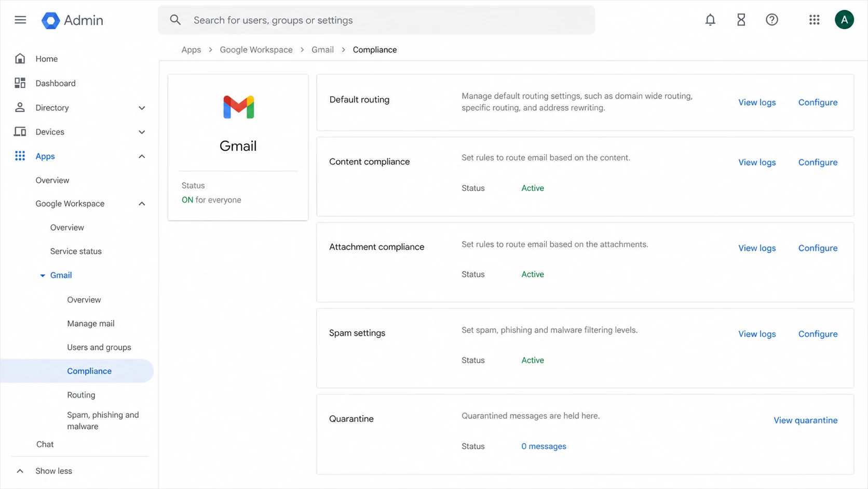Collapse the Gmail tree triangle
868x489 pixels.
coord(43,275)
